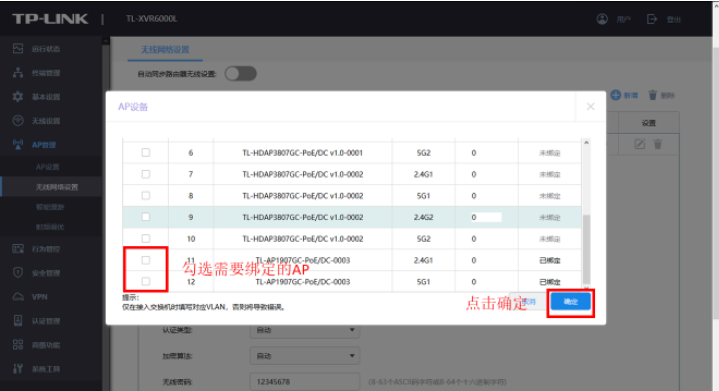The width and height of the screenshot is (719, 391).
Task: Click the 删除 label above the table
Action: pos(668,95)
